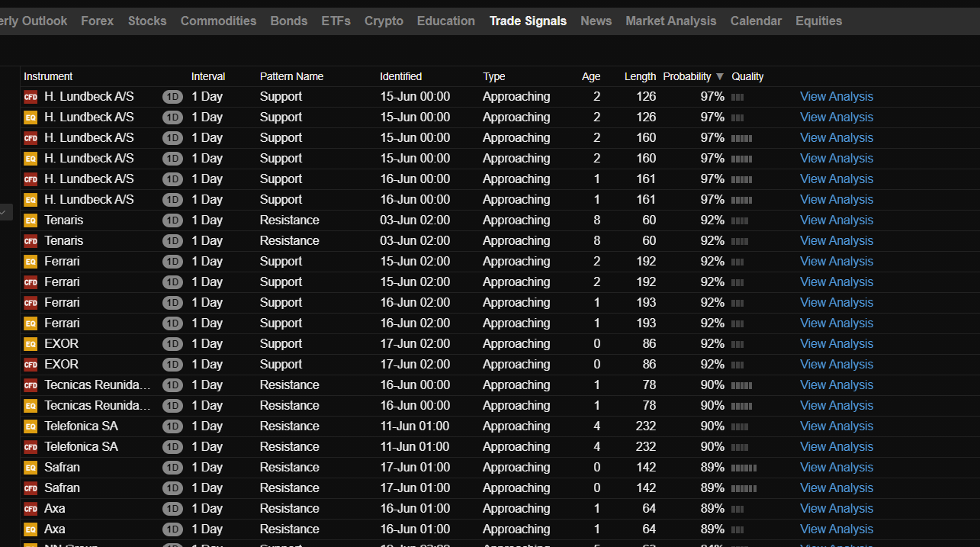Switch to the Commodities tab
Screen dimensions: 980x547
pyautogui.click(x=219, y=21)
